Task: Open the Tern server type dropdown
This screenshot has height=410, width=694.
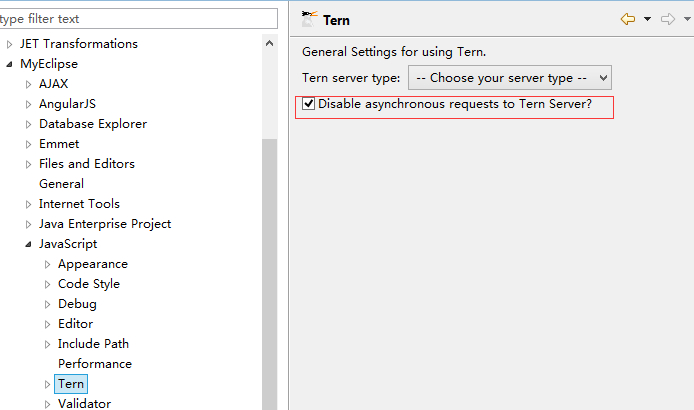Action: pos(510,78)
